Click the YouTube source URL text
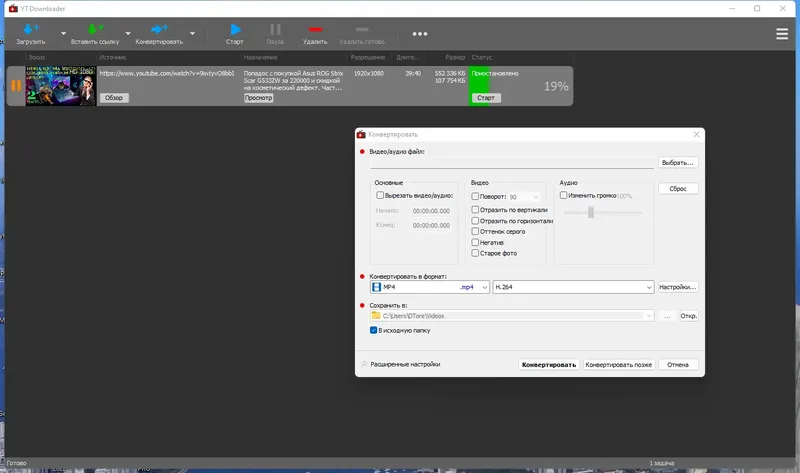The height and width of the screenshot is (473, 800). point(167,73)
